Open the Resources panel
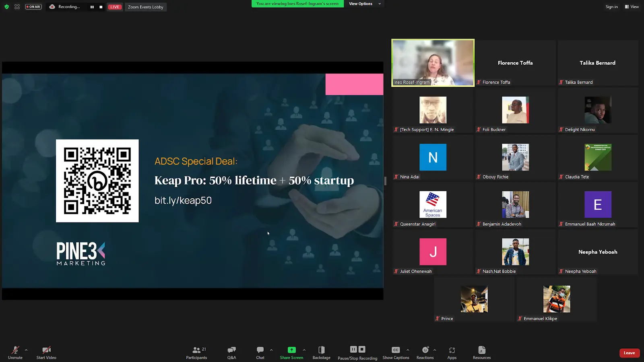The height and width of the screenshot is (362, 644). (x=481, y=353)
